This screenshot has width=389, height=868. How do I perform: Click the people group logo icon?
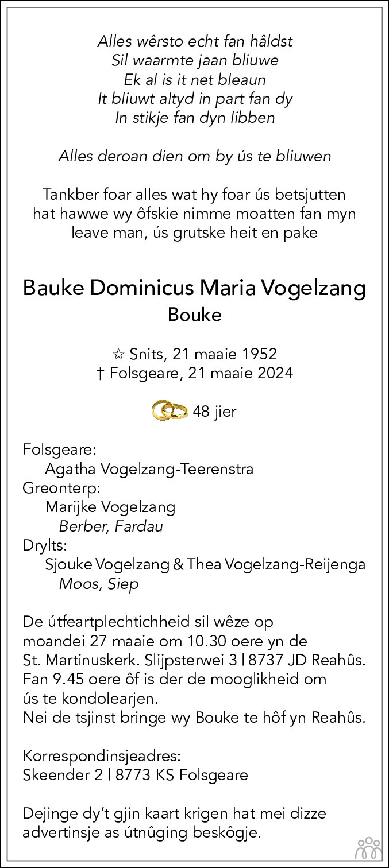point(368,848)
